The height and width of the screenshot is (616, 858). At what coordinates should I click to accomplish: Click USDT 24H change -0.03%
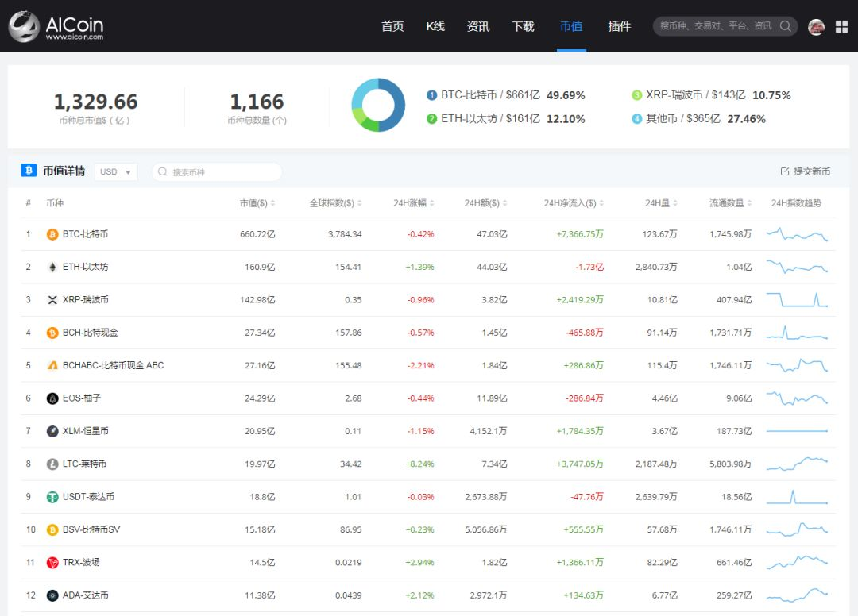[421, 497]
